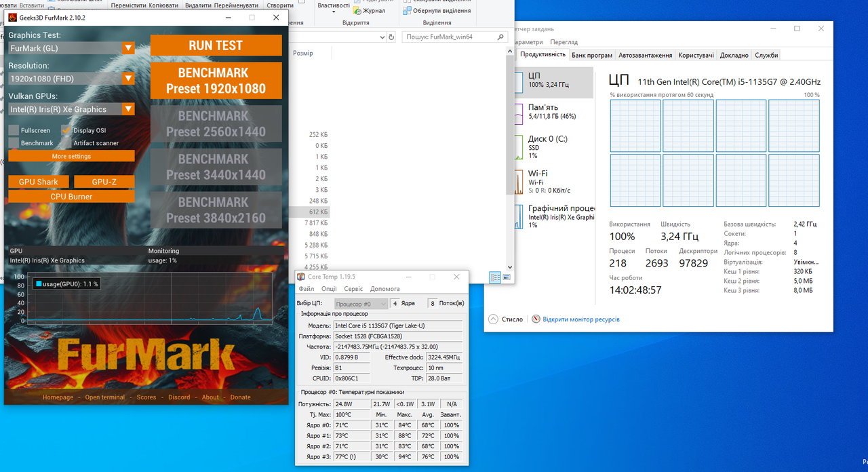This screenshot has width=868, height=472.
Task: Click the magnifier icon in Explorer search box
Action: pos(501,37)
